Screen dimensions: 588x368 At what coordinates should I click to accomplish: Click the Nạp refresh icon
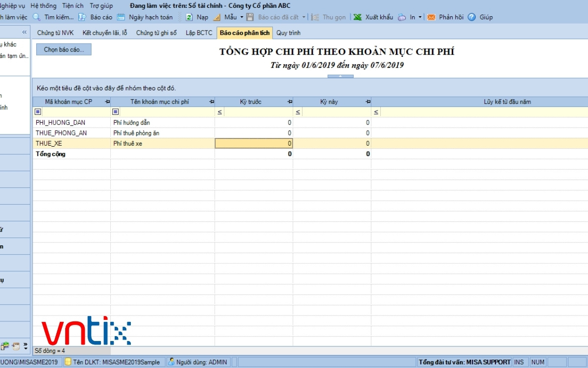tap(189, 17)
